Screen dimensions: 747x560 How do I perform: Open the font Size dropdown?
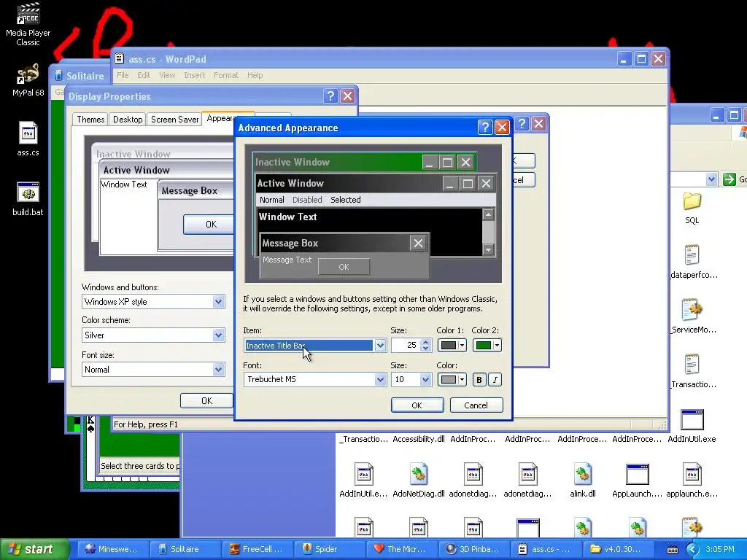[x=426, y=379]
